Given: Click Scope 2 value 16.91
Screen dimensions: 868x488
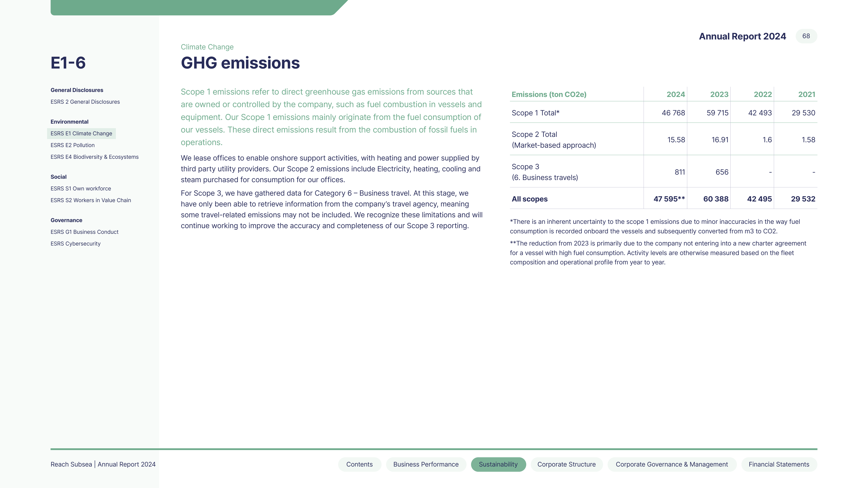Looking at the screenshot, I should click(720, 140).
